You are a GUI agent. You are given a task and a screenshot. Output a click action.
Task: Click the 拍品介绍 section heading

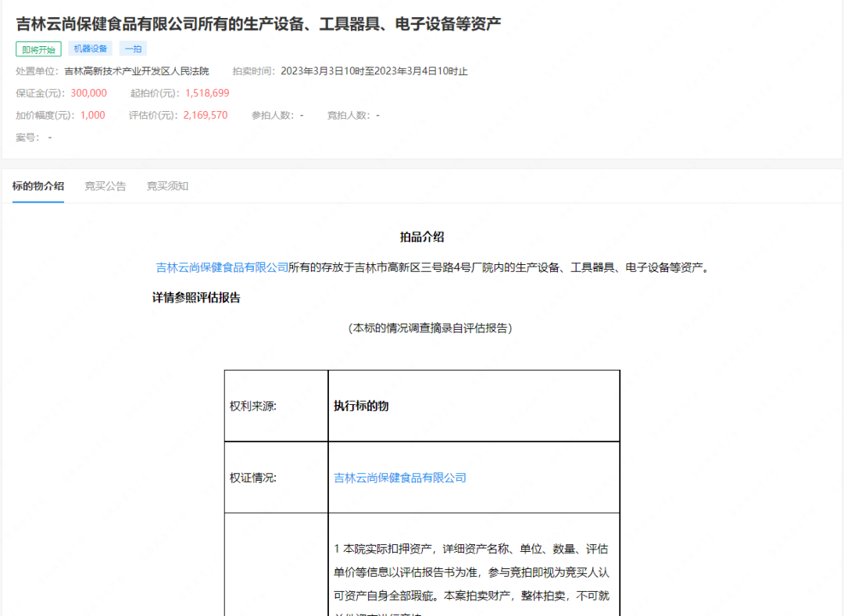(x=422, y=237)
